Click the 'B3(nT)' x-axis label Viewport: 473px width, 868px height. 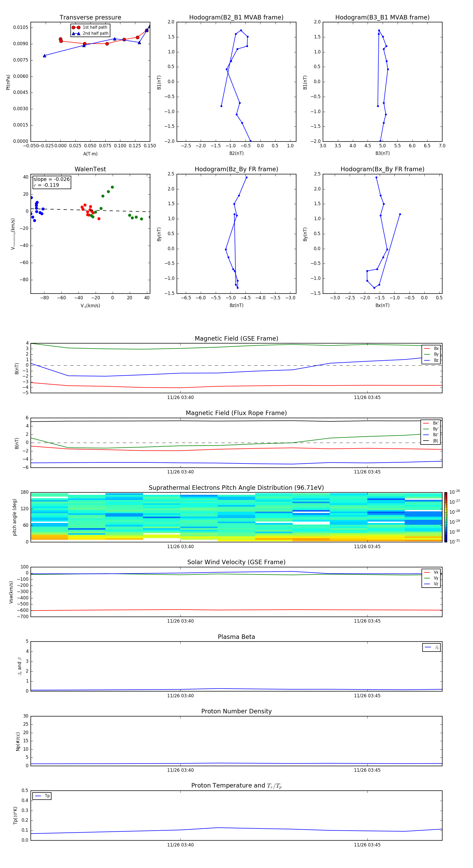(x=382, y=153)
